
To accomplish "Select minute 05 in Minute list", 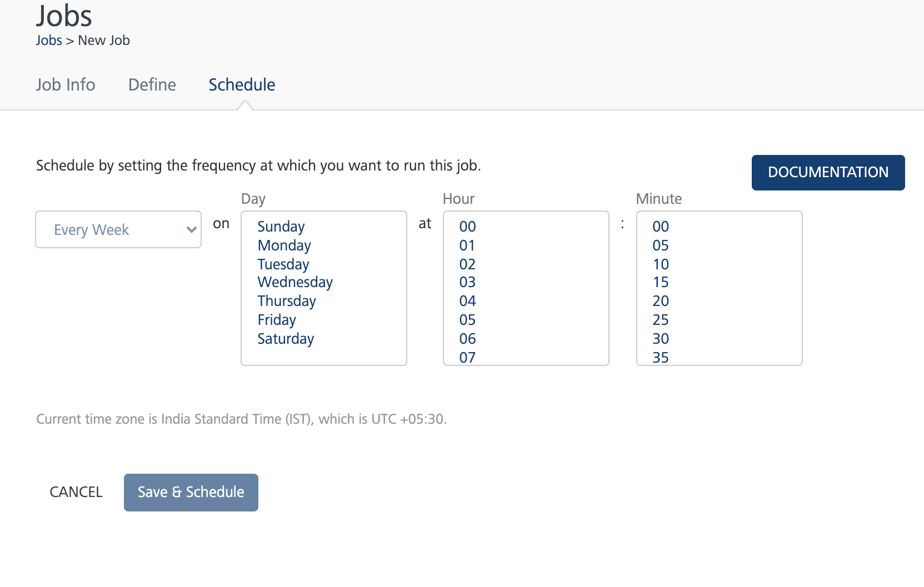I will (661, 245).
